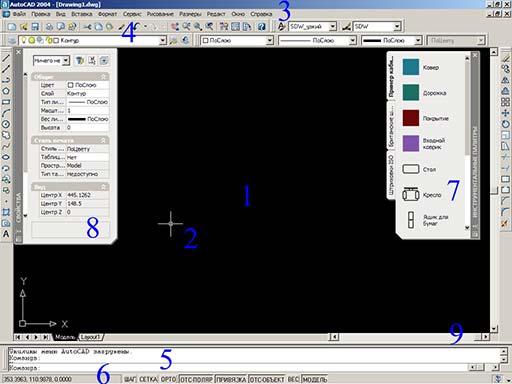The image size is (512, 384).
Task: Click Select Objects icon in Properties panel
Action: [92, 60]
